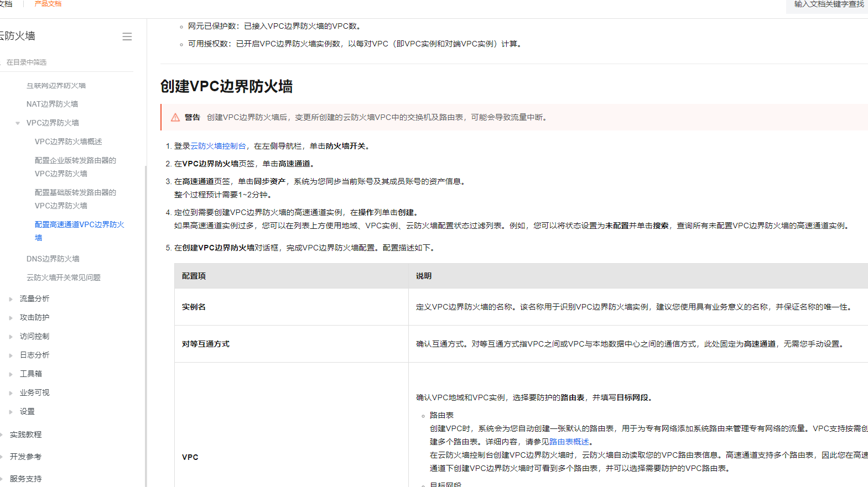Open 设置 sidebar section
This screenshot has width=868, height=487.
click(27, 411)
